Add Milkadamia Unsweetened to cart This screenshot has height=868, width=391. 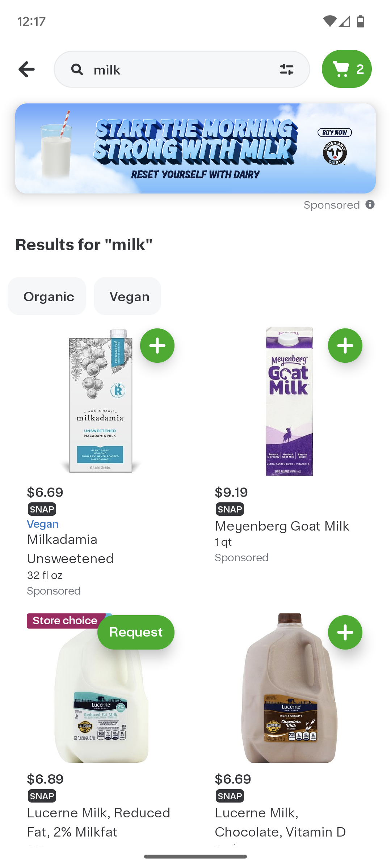coord(157,345)
